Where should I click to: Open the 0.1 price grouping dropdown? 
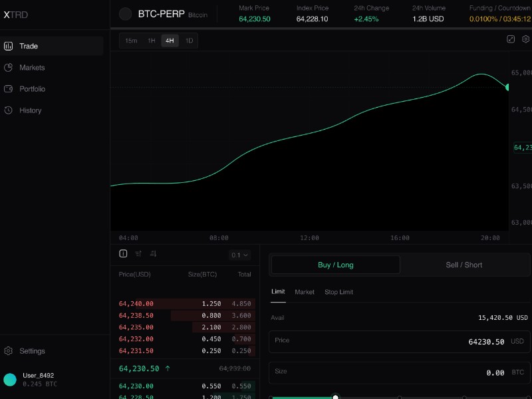coord(239,255)
